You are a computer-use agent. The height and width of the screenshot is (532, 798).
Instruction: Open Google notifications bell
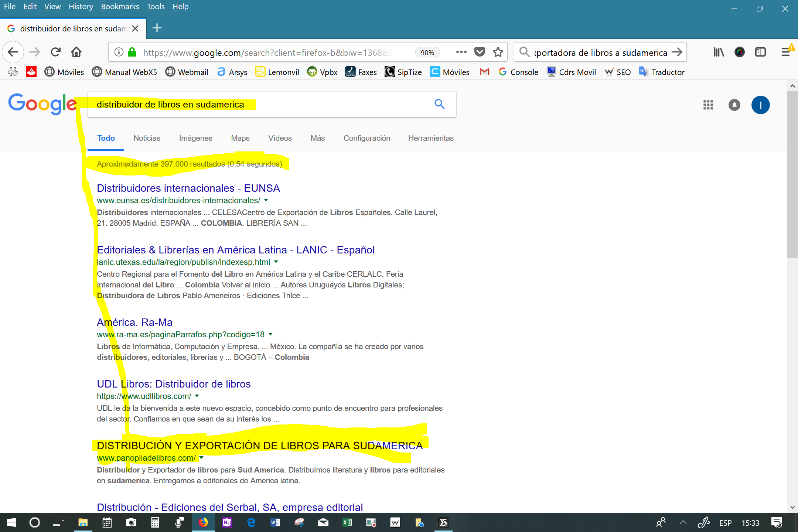tap(734, 105)
